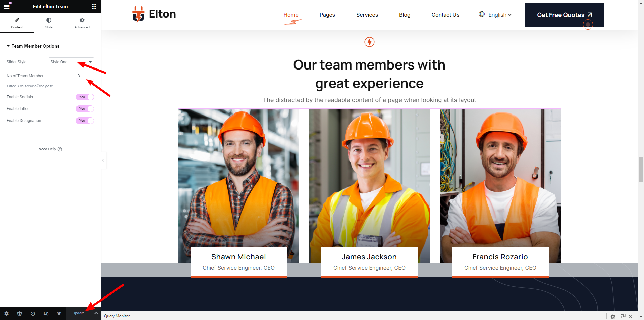Open the English language selector
The height and width of the screenshot is (320, 644).
click(495, 15)
